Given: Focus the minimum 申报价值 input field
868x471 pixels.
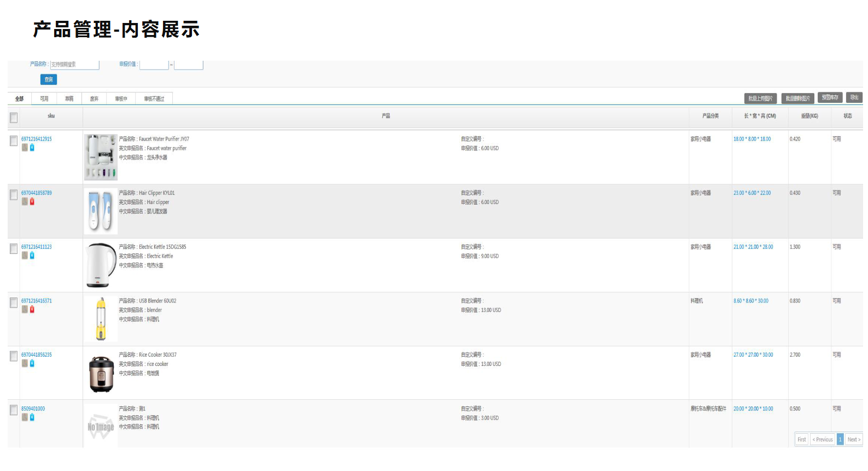Looking at the screenshot, I should coord(154,65).
